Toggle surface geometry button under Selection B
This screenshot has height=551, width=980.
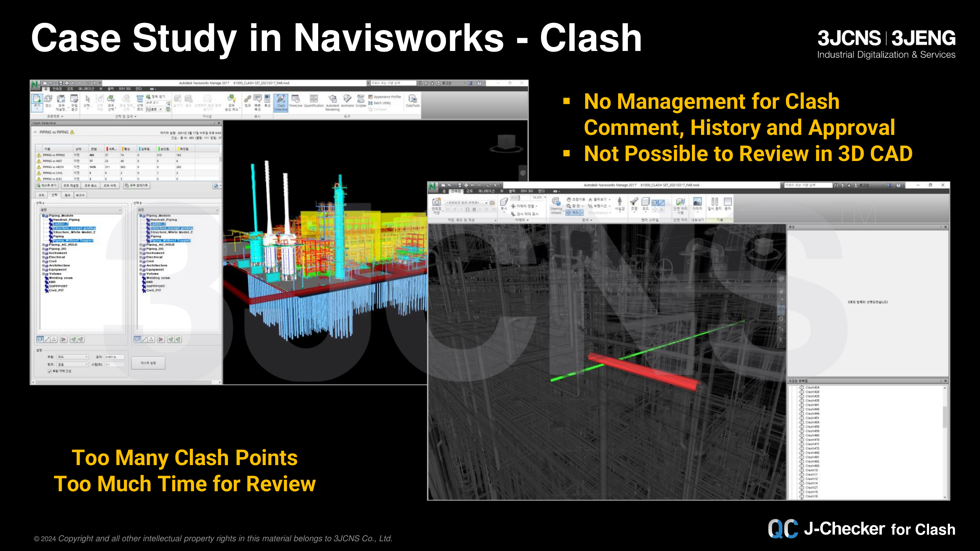click(x=137, y=339)
